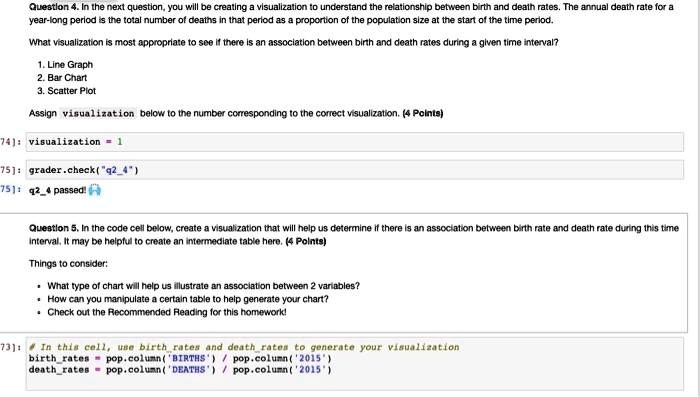
Task: Click the raised hands emoji after passed
Action: tap(95, 190)
